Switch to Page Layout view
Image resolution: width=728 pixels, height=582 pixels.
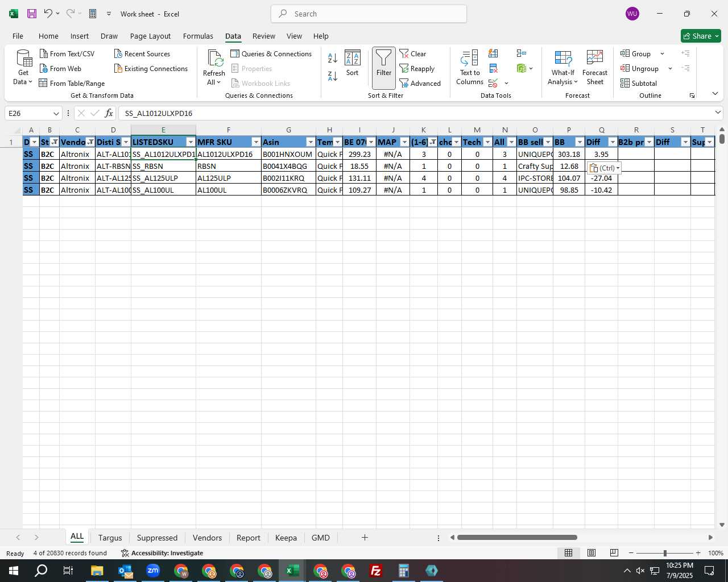coord(591,553)
